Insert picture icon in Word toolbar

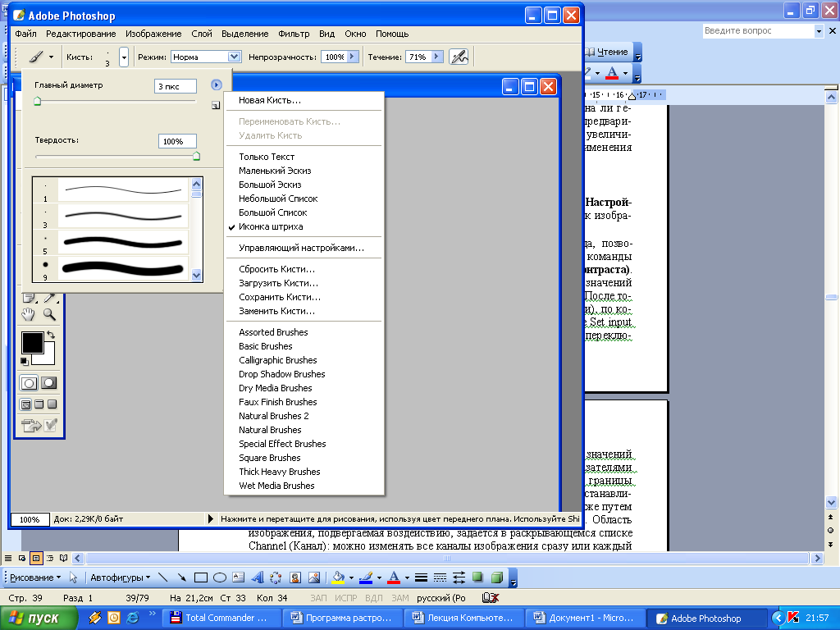[314, 577]
